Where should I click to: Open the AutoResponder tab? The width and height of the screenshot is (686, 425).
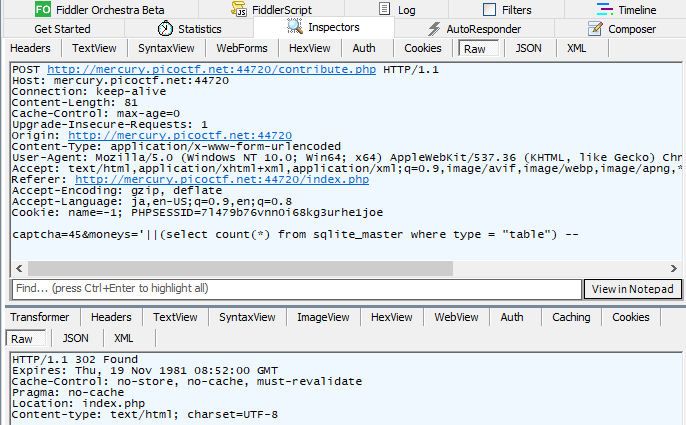click(474, 29)
